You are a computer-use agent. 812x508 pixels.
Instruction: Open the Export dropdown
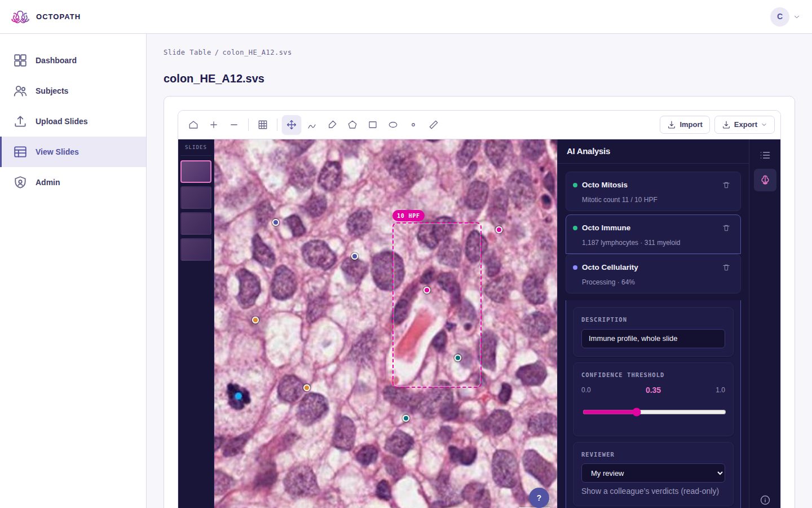click(744, 125)
